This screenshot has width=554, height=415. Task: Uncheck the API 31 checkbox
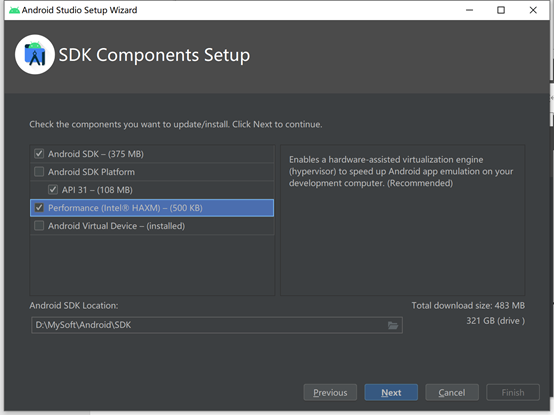pyautogui.click(x=53, y=190)
